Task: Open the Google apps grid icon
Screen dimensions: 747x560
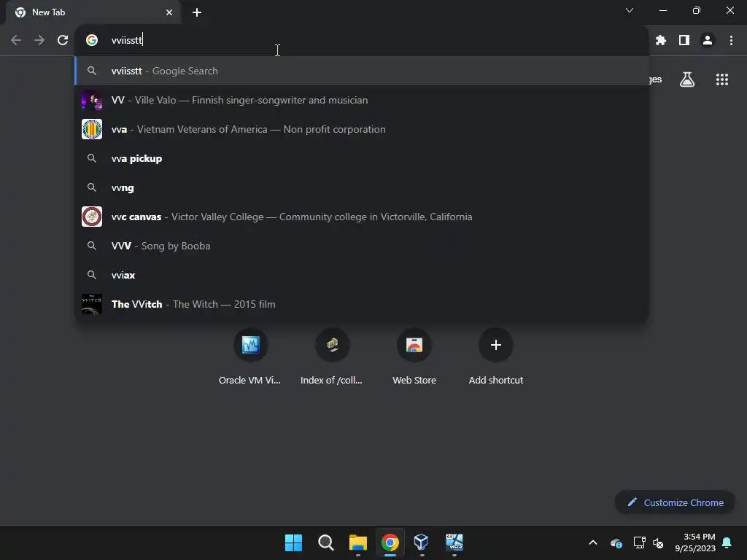Action: pyautogui.click(x=722, y=79)
